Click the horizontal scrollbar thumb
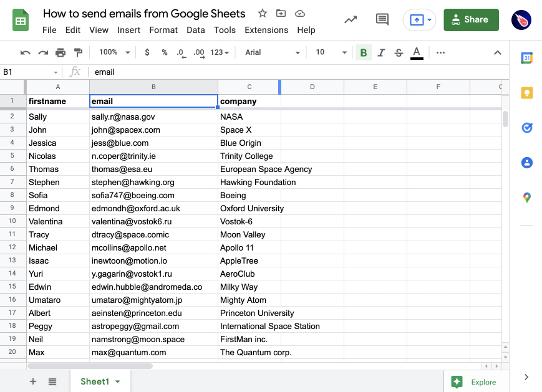 pyautogui.click(x=90, y=366)
